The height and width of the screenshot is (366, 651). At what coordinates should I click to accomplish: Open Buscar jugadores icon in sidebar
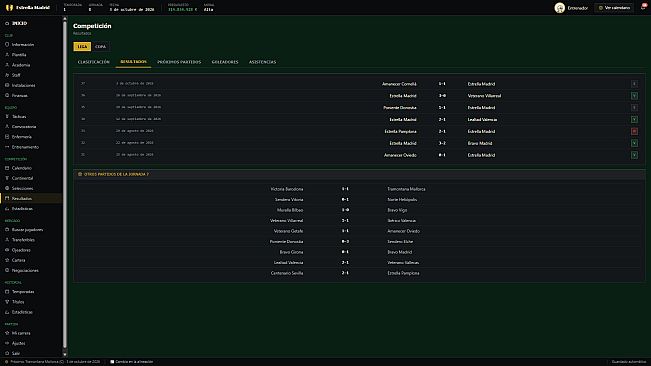tap(7, 229)
